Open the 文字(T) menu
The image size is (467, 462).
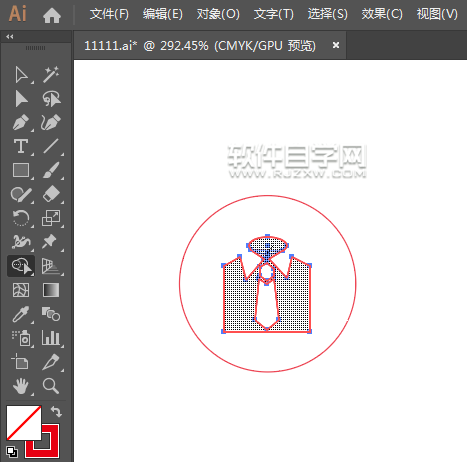(274, 14)
